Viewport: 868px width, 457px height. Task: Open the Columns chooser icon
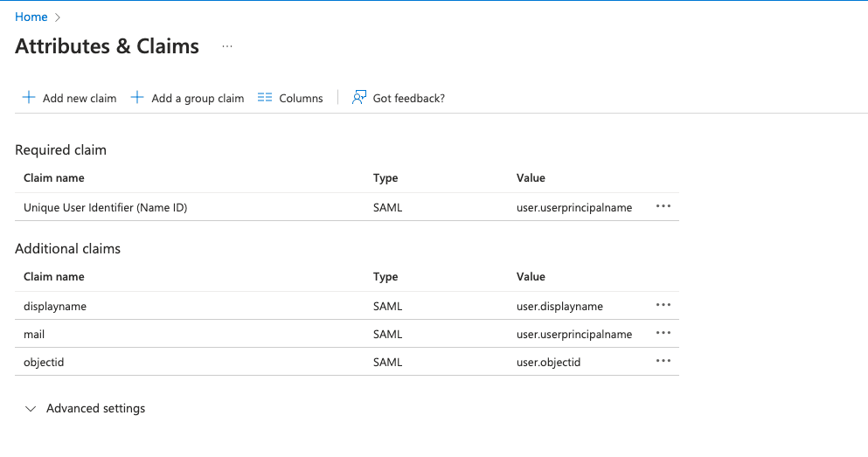click(x=266, y=98)
